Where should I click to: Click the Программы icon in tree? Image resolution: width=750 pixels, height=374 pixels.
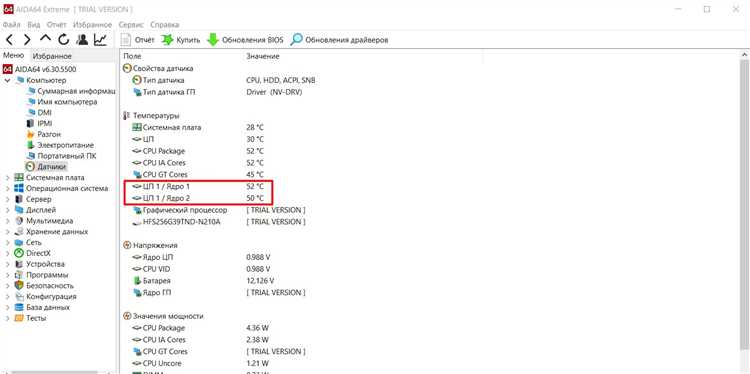[x=19, y=275]
